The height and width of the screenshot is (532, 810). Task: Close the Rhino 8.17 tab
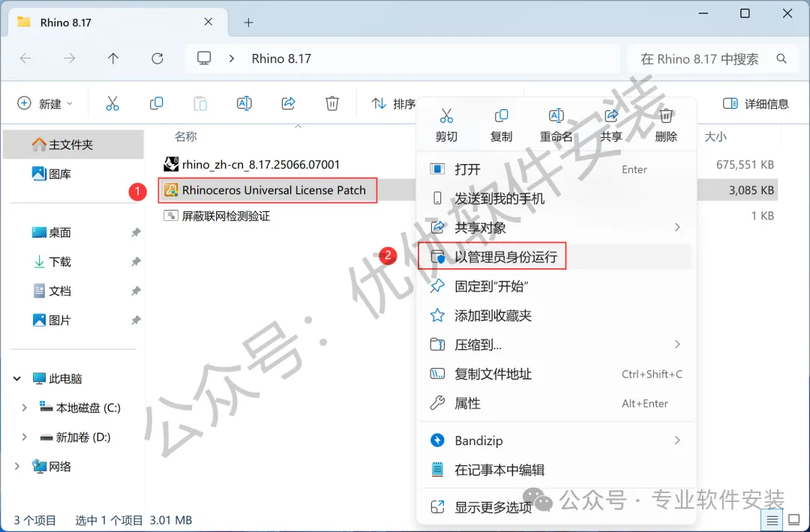pos(208,22)
